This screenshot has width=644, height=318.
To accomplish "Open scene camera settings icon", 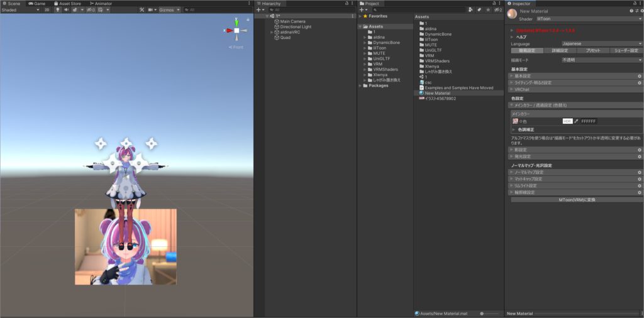I will point(151,10).
